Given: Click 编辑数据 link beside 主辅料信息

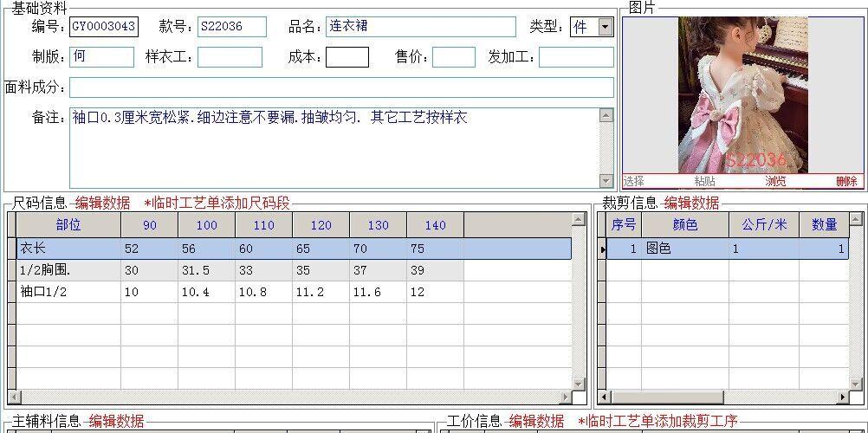Looking at the screenshot, I should pyautogui.click(x=116, y=422).
